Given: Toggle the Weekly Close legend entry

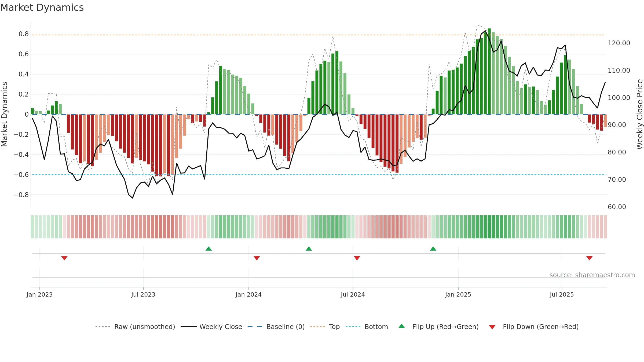Looking at the screenshot, I should (x=211, y=327).
